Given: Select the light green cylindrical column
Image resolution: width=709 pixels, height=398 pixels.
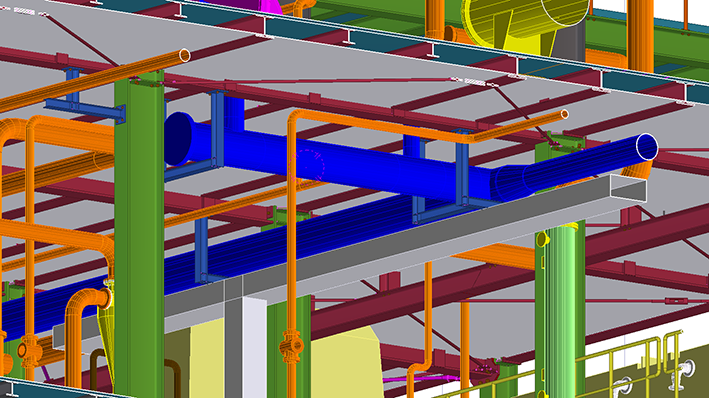Looking at the screenshot, I should tap(560, 312).
